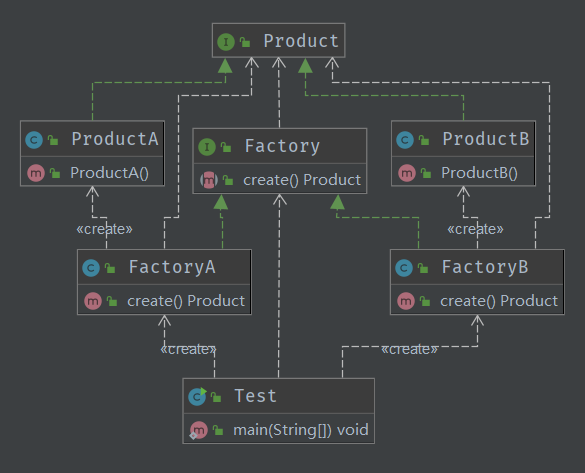
Task: Click lock icon beside Test class name
Action: pos(216,397)
